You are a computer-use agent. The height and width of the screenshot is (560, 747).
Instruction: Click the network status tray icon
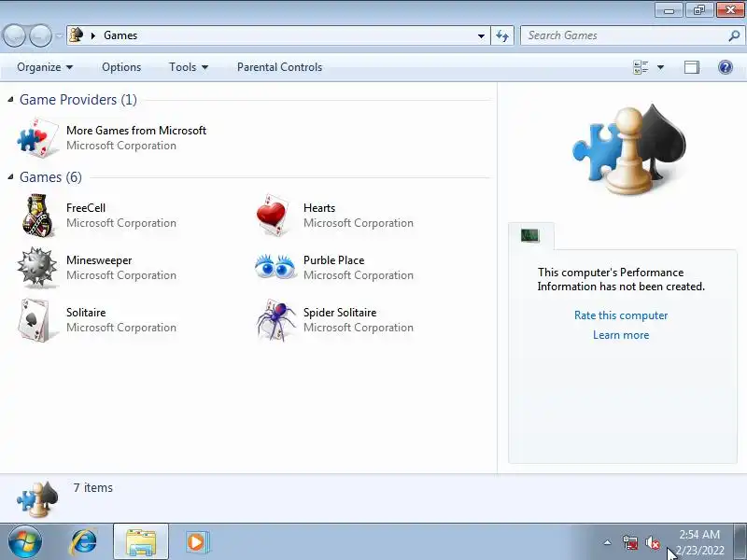pyautogui.click(x=630, y=542)
